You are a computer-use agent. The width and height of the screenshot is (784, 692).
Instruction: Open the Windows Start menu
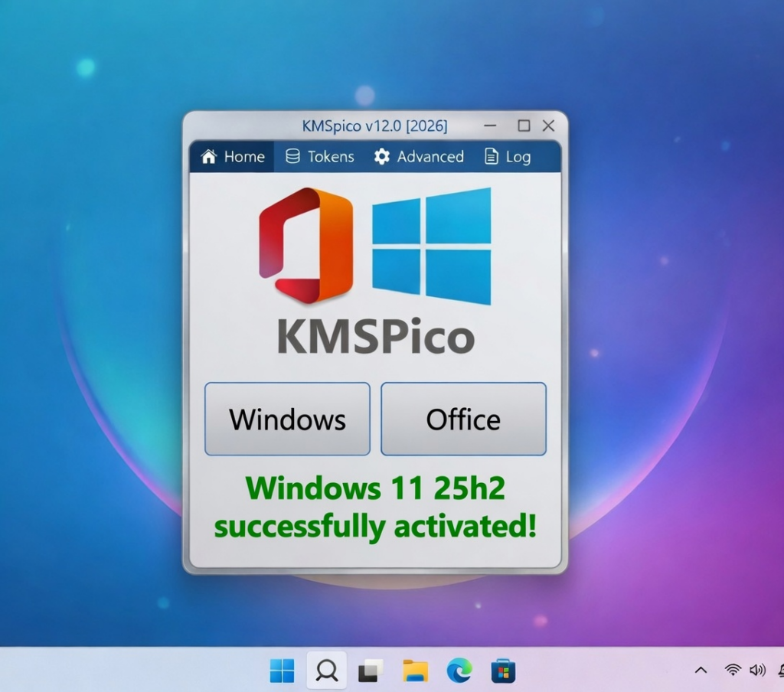(x=282, y=671)
